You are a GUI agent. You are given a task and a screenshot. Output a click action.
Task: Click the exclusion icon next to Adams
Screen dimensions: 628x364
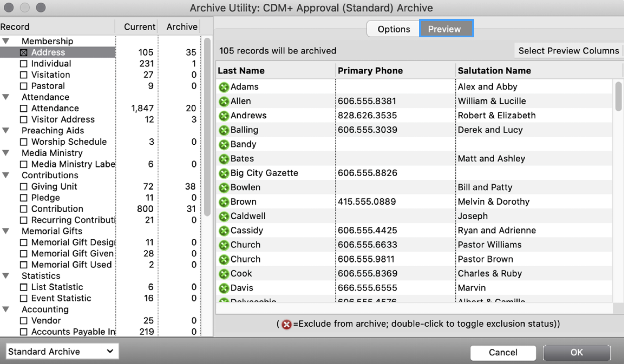point(224,86)
